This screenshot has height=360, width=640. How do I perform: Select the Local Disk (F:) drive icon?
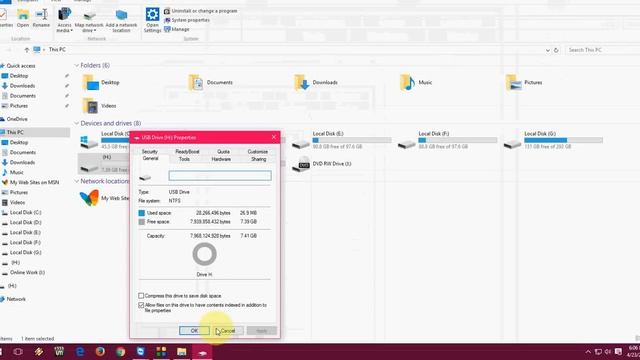pos(407,144)
